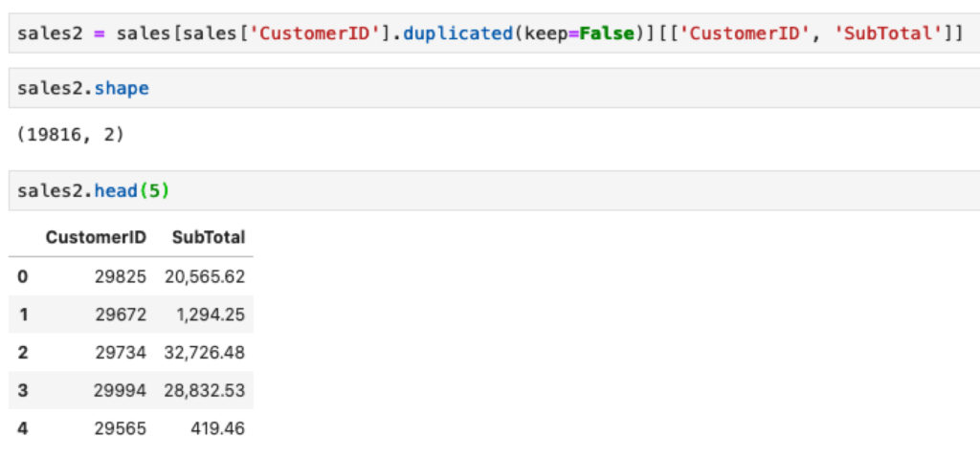
Task: Click SubTotal value 20,565.62
Action: (x=205, y=276)
